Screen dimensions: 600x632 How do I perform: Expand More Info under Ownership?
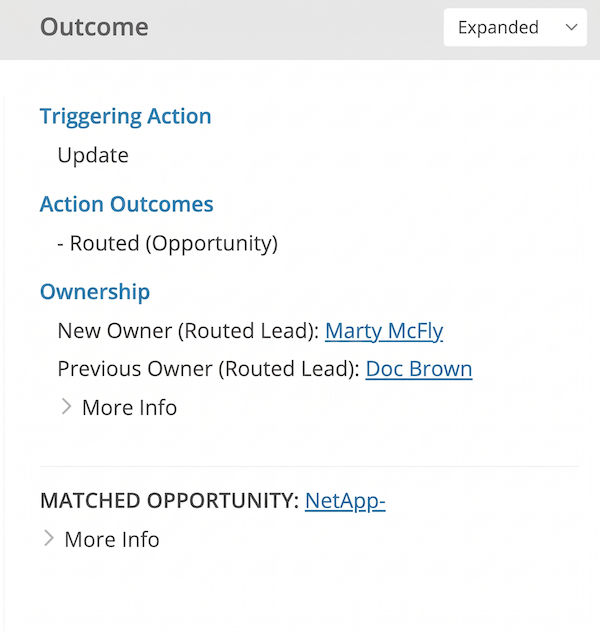pyautogui.click(x=129, y=407)
